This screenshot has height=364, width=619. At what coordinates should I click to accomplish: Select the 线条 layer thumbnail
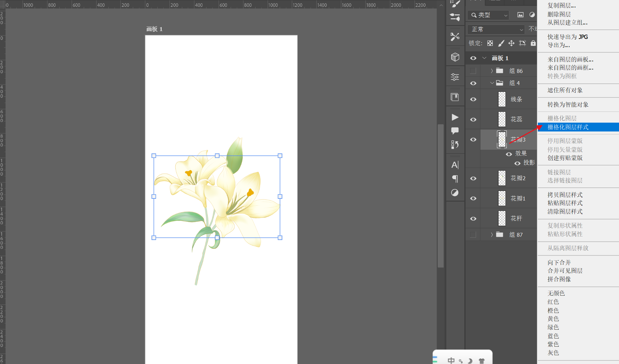coord(502,99)
